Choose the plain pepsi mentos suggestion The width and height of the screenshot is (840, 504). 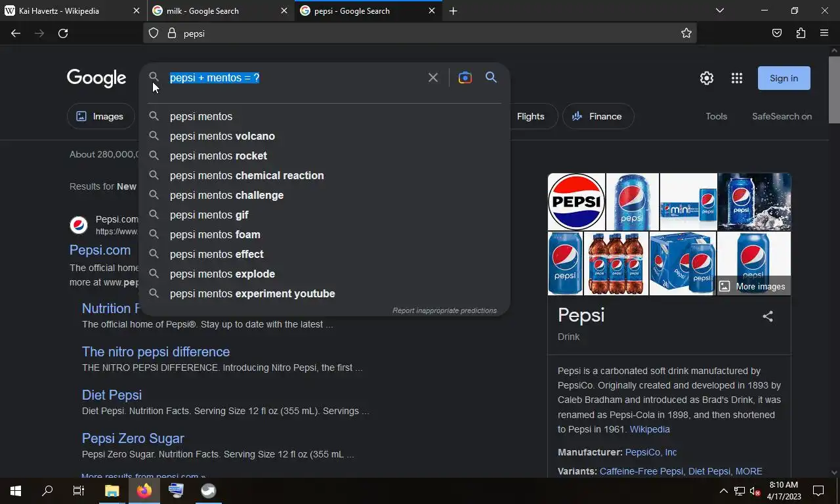(325, 116)
